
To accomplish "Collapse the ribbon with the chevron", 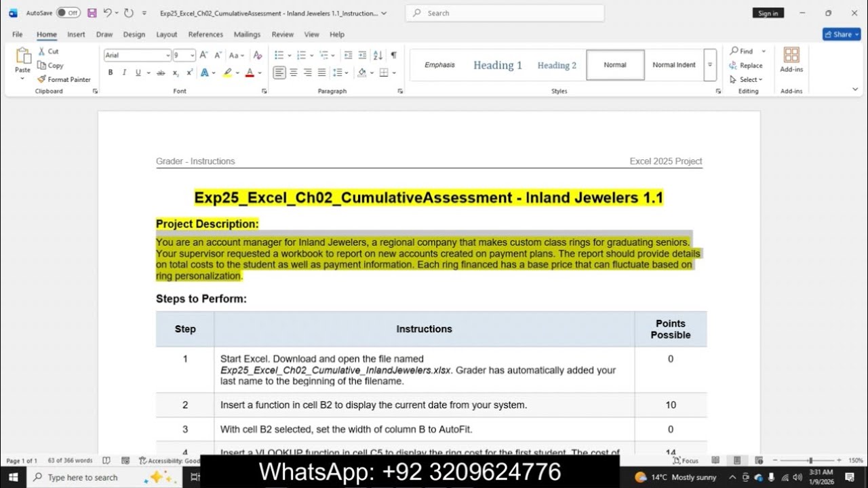I will click(855, 89).
